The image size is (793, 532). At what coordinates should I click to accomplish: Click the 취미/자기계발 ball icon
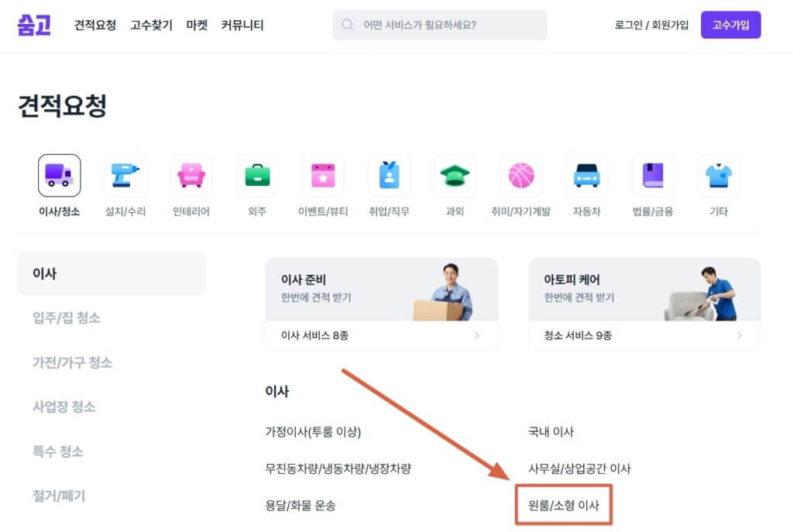520,175
